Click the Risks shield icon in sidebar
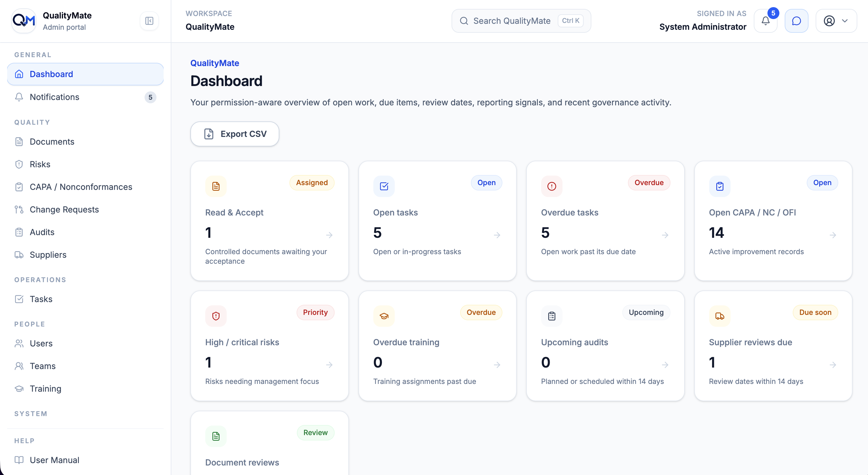This screenshot has height=475, width=868. [19, 164]
